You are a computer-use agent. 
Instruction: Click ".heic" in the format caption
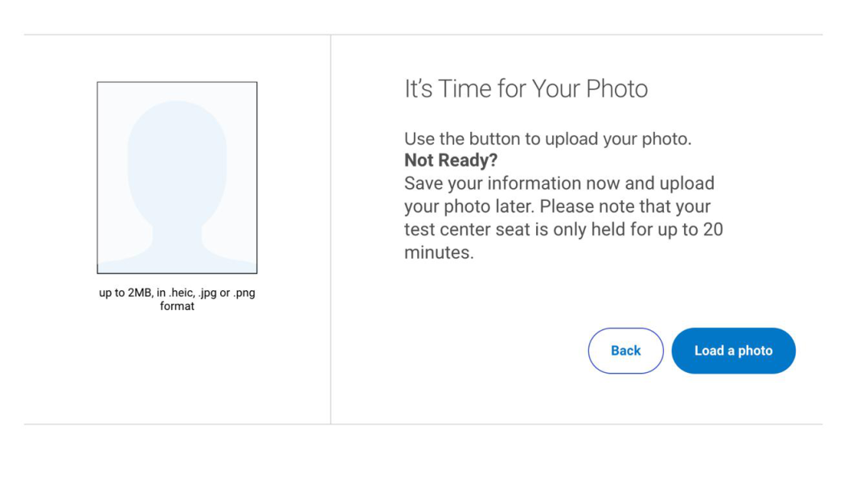point(182,293)
